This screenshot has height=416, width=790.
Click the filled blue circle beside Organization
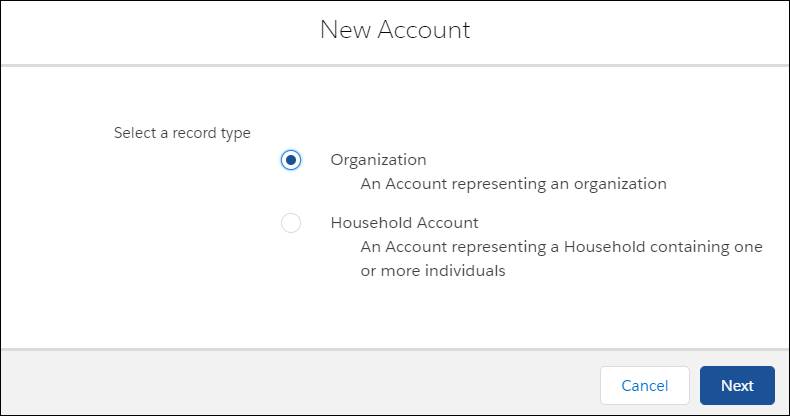tap(291, 160)
